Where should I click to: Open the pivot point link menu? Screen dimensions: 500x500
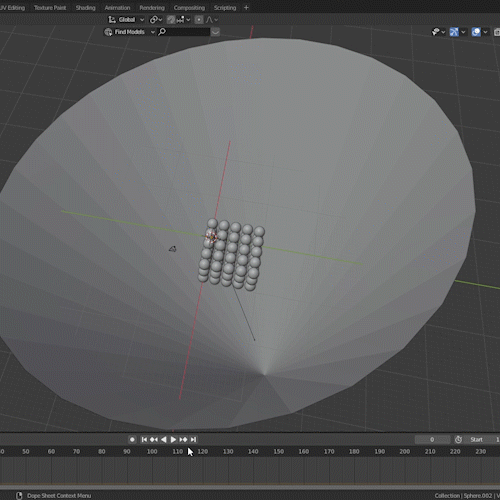[156, 20]
